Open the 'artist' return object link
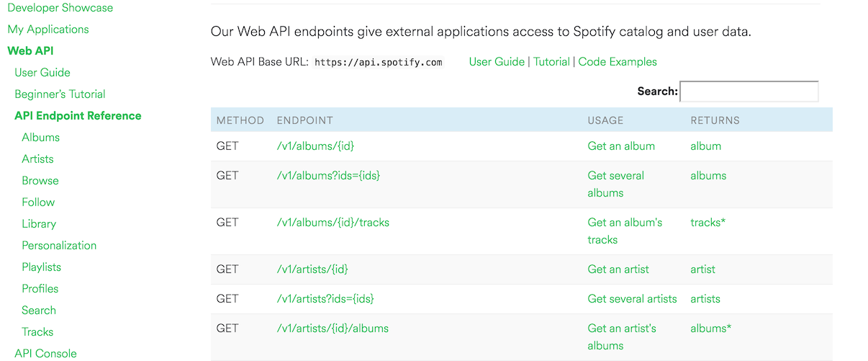Viewport: 868px width, 361px height. pyautogui.click(x=703, y=269)
